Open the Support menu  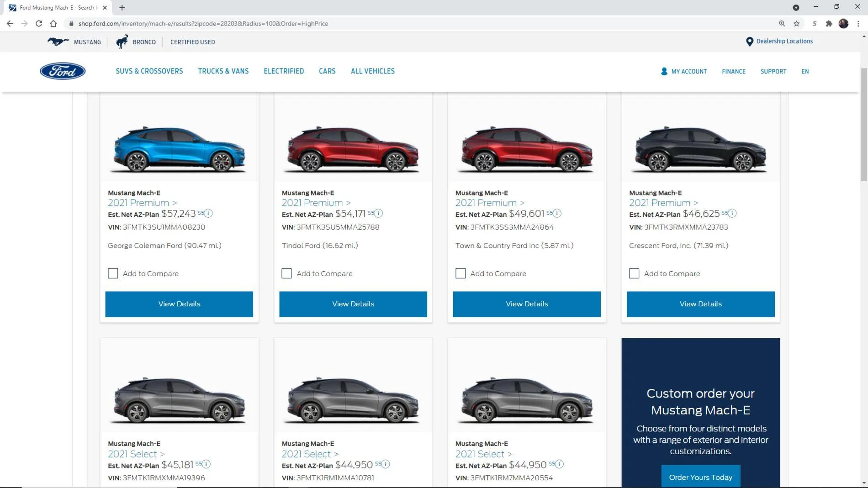773,72
